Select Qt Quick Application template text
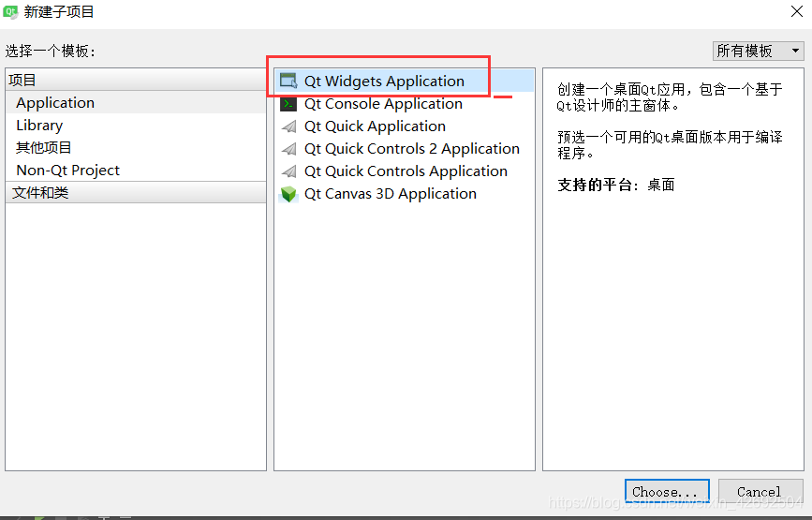The height and width of the screenshot is (520, 812). click(375, 126)
